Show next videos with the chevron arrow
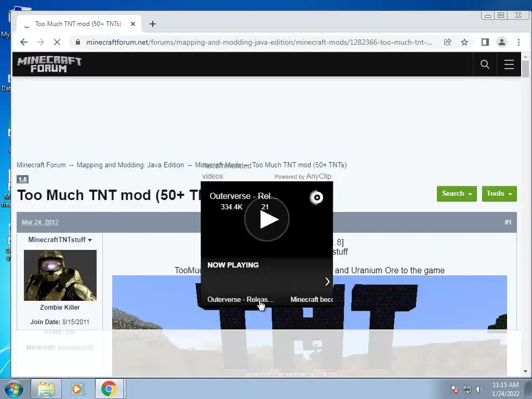Viewport: 532px width, 399px height. click(x=327, y=282)
